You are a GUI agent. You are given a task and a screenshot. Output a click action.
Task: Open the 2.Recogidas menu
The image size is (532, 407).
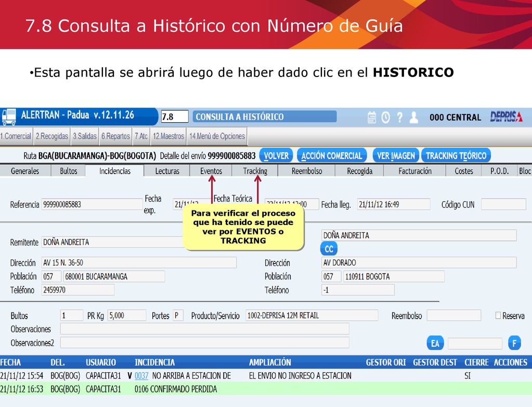pyautogui.click(x=52, y=136)
